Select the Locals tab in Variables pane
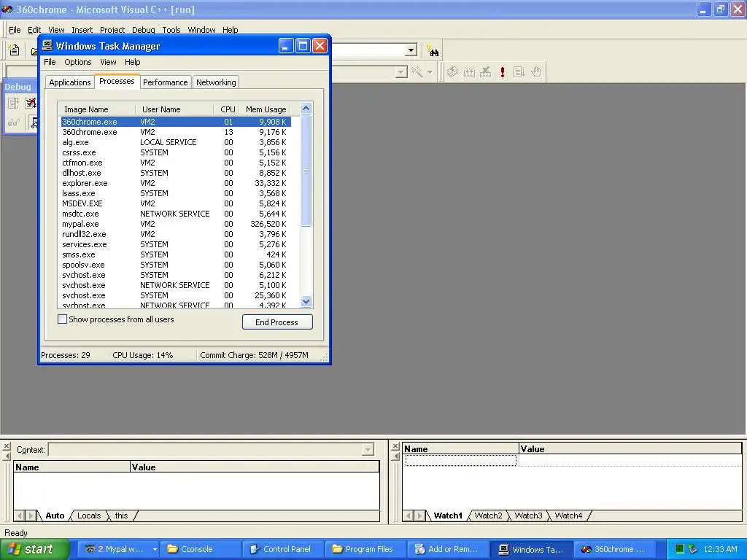The image size is (747, 560). point(89,516)
